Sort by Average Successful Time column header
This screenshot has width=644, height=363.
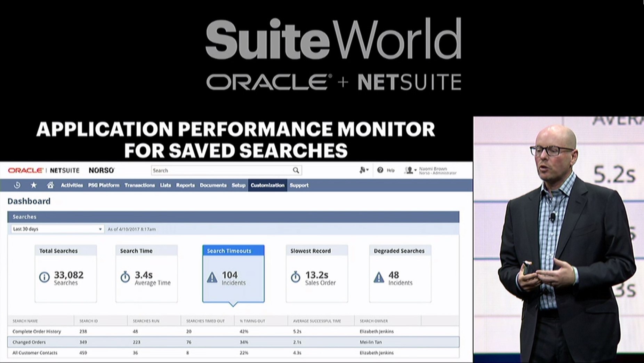click(x=317, y=321)
